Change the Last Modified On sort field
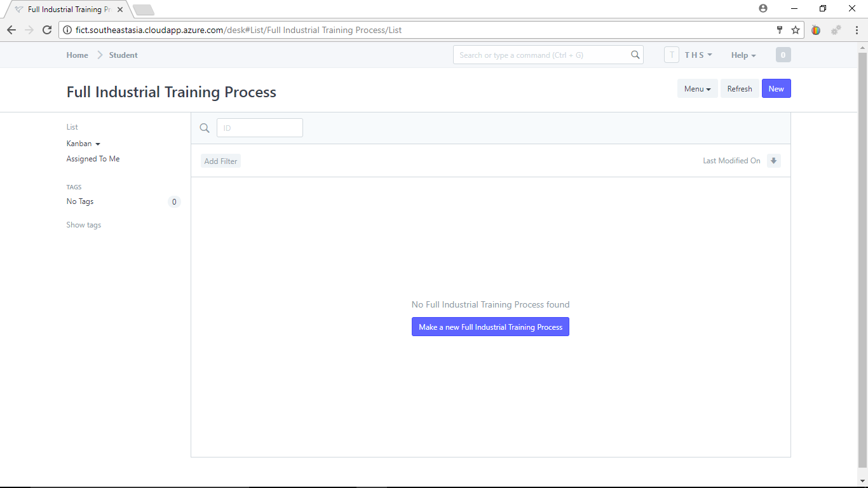Image resolution: width=868 pixels, height=488 pixels. coord(731,161)
